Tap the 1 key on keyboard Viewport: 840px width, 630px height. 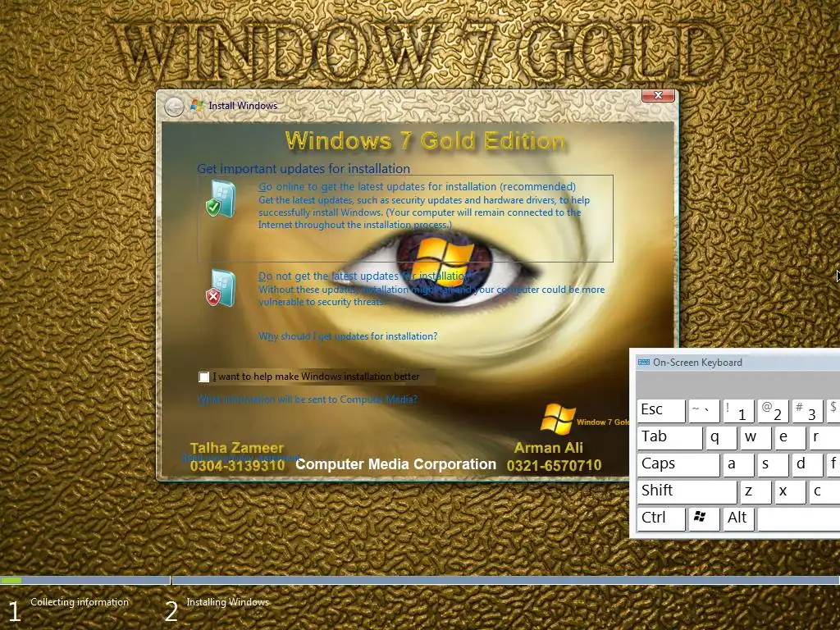tap(737, 410)
